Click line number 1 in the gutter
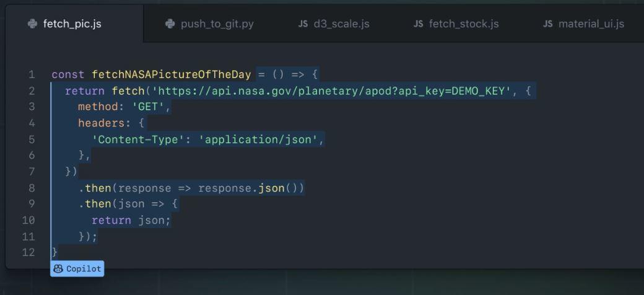This screenshot has height=295, width=644. [x=32, y=75]
